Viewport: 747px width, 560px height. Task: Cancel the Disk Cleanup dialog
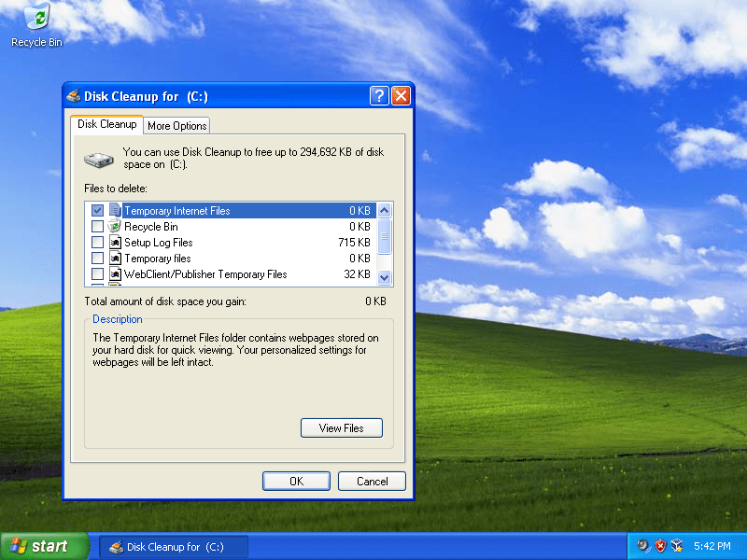(x=371, y=481)
